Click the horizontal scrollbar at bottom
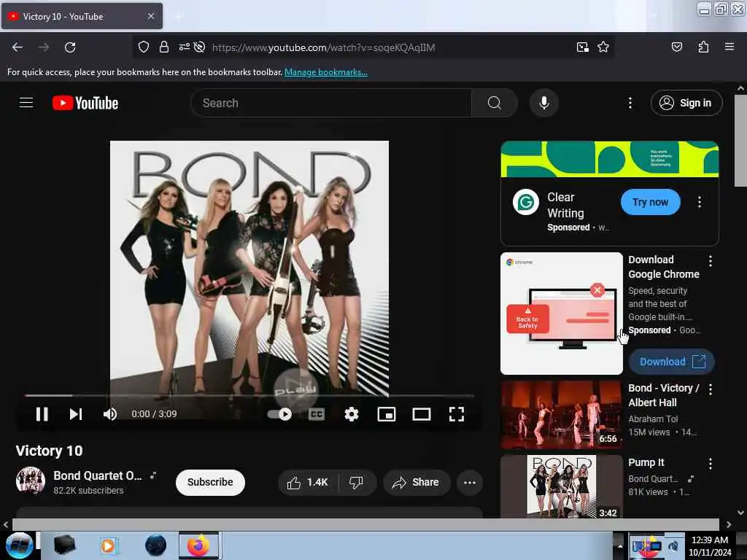Screen dimensions: 747x560 365,524
